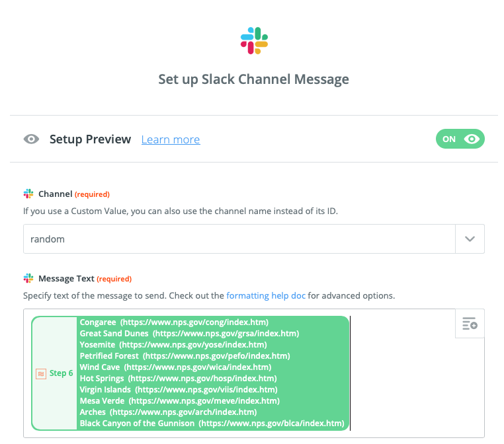
Task: Click the Set up Slack Channel Message heading
Action: point(253,80)
